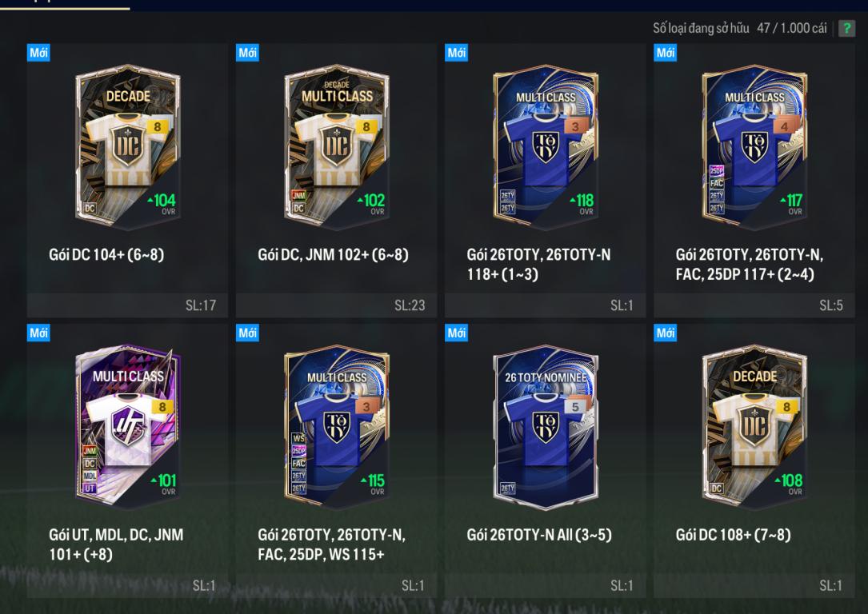Click the Mới badge on Gói DC 108+ pack
The width and height of the screenshot is (868, 614).
point(666,333)
